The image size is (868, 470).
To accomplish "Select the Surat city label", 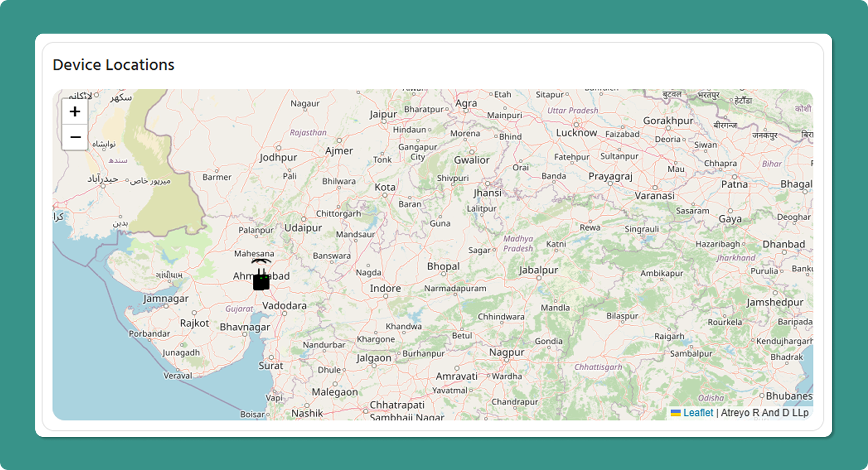I will [x=270, y=366].
